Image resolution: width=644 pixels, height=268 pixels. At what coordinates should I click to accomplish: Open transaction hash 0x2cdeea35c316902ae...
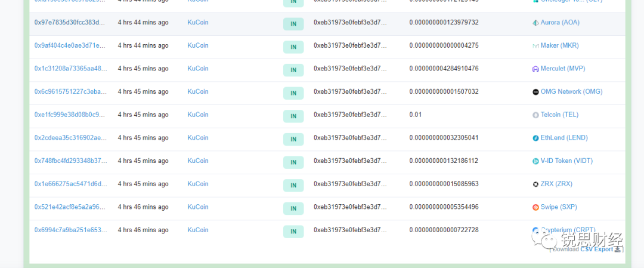pyautogui.click(x=70, y=137)
